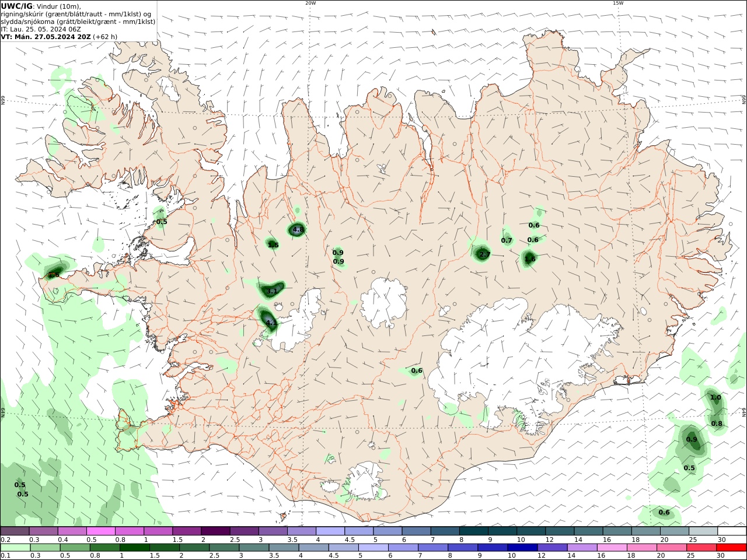
Task: Pick the light grey 25 swatch, upper legend
Action: [x=703, y=531]
